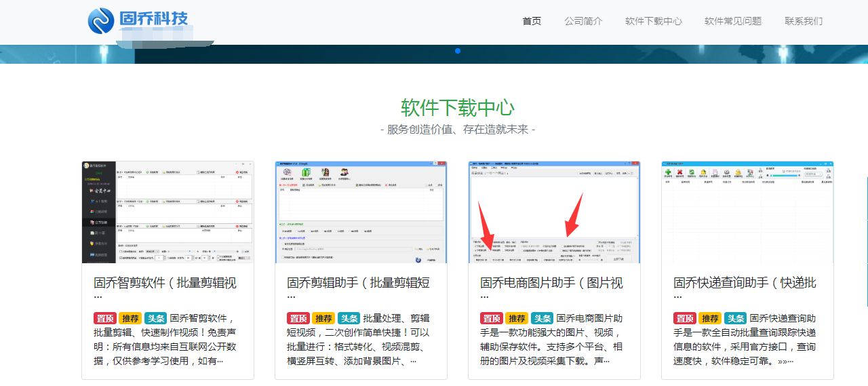Click the 软件下载中心 green section heading

[x=458, y=107]
